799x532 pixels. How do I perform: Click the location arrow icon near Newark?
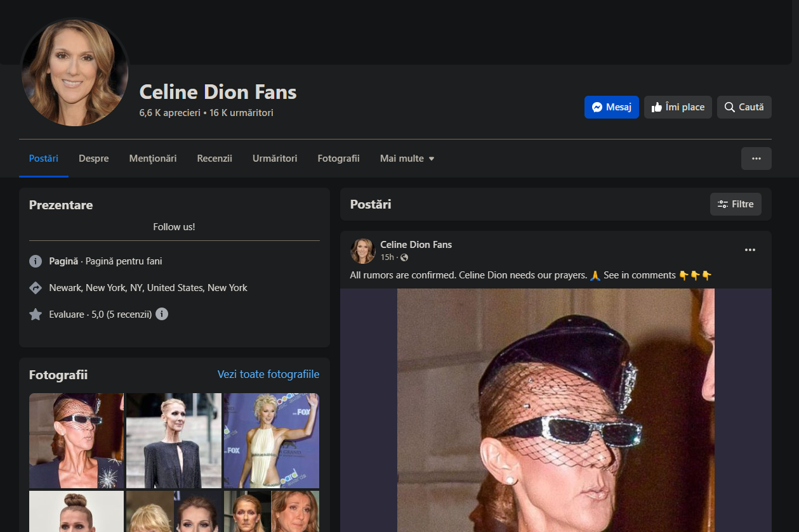click(36, 288)
